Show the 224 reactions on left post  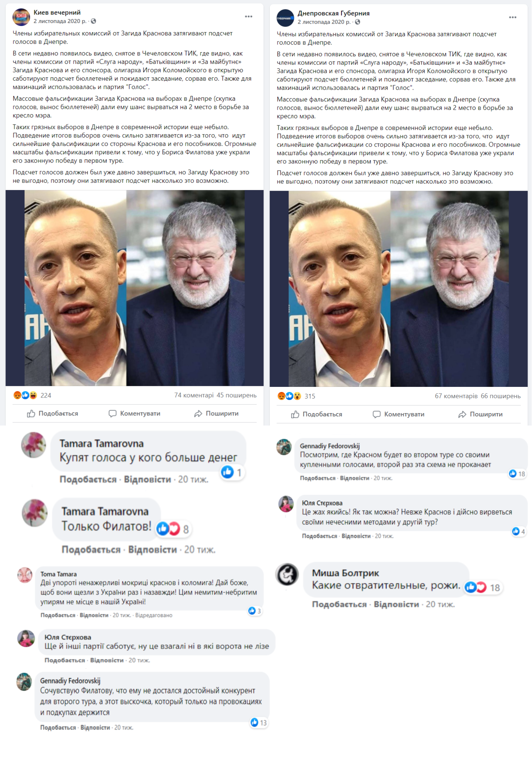(32, 395)
